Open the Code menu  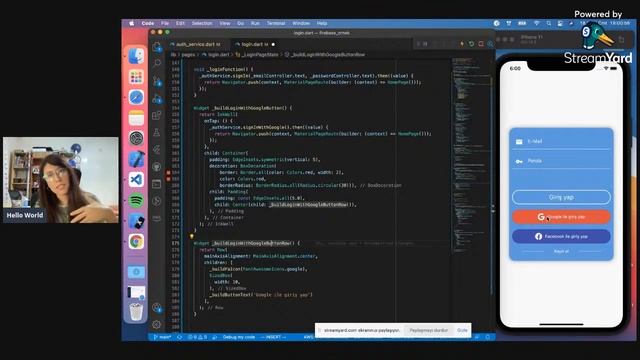coord(148,23)
